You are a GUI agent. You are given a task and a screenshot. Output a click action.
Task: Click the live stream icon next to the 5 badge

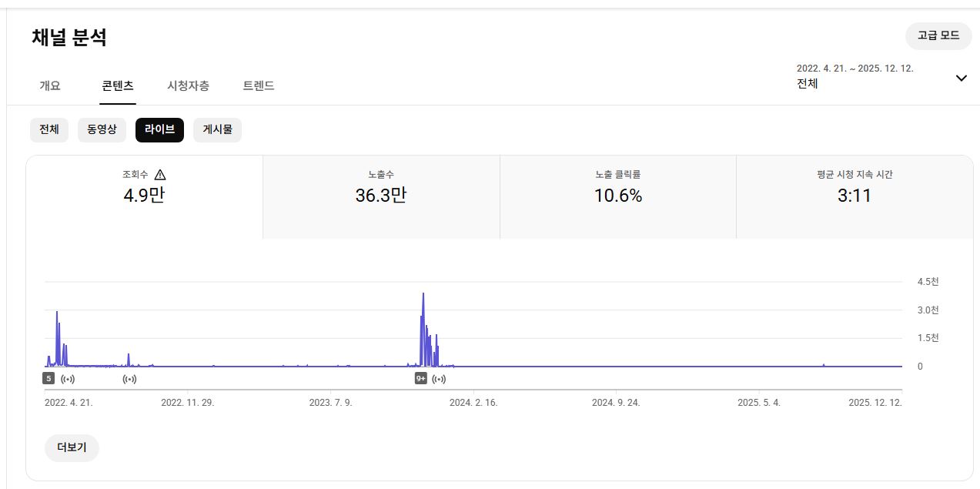68,379
